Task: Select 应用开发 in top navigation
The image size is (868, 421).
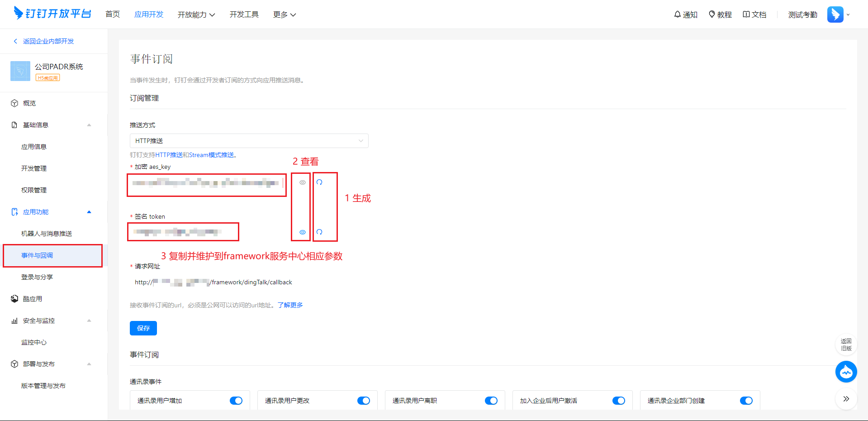Action: (x=149, y=14)
